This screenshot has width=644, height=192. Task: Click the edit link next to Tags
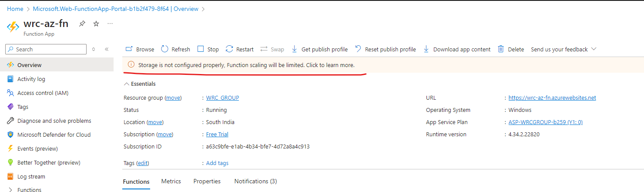tap(143, 163)
